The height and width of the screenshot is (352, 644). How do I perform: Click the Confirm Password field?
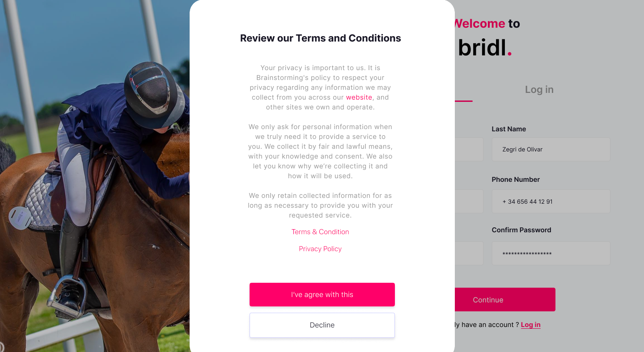click(551, 254)
